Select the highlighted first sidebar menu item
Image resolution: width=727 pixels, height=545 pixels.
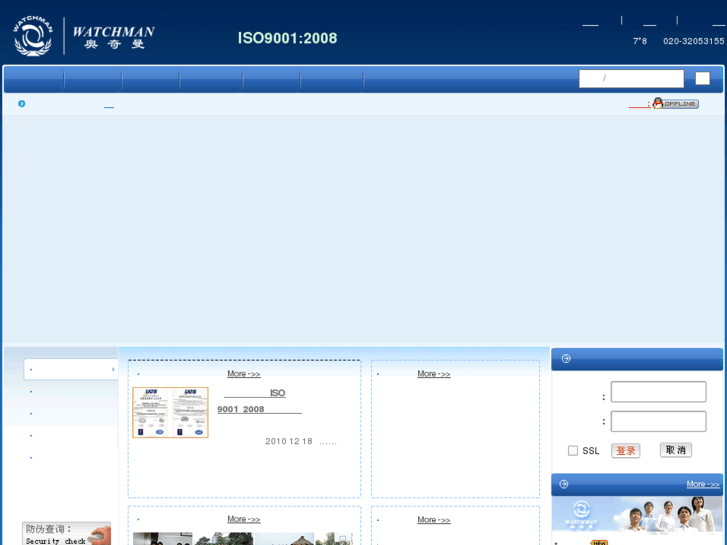pos(71,369)
